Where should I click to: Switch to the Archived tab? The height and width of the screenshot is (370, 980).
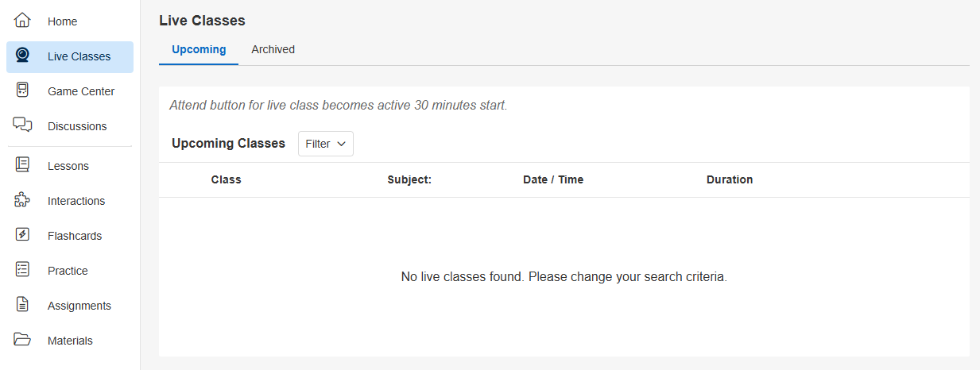(x=273, y=49)
